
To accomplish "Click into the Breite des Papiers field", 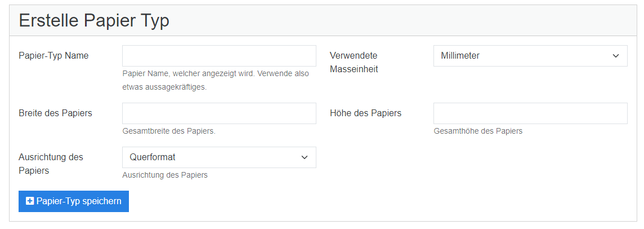I will click(x=218, y=113).
